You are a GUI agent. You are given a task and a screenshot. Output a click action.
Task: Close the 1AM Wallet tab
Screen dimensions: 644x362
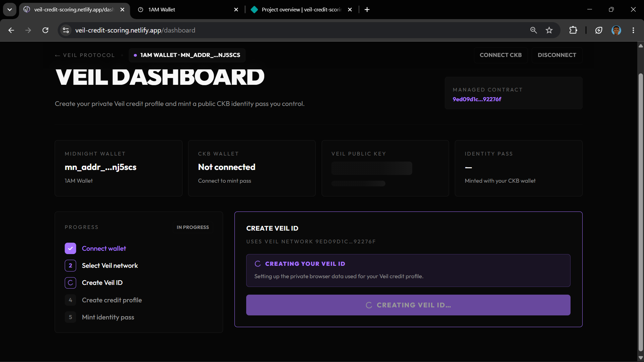(236, 9)
